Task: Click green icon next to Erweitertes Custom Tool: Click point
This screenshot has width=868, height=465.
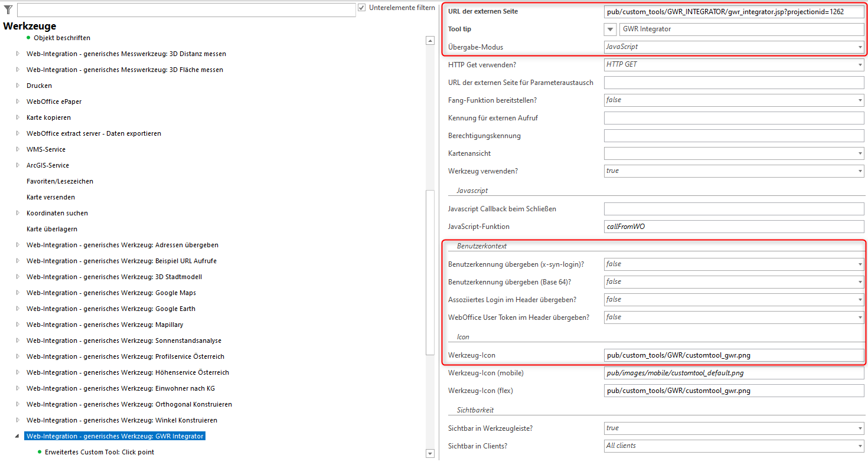Action: (x=38, y=451)
